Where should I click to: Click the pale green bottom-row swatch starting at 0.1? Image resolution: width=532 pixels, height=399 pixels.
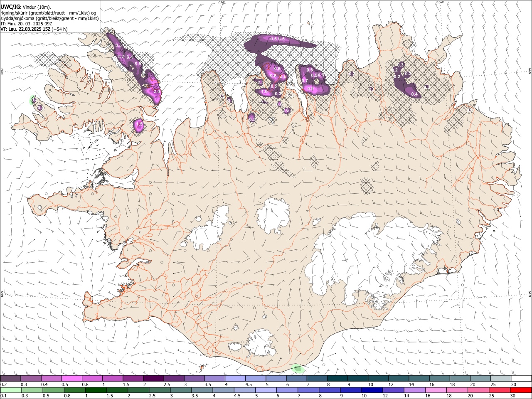point(11,390)
